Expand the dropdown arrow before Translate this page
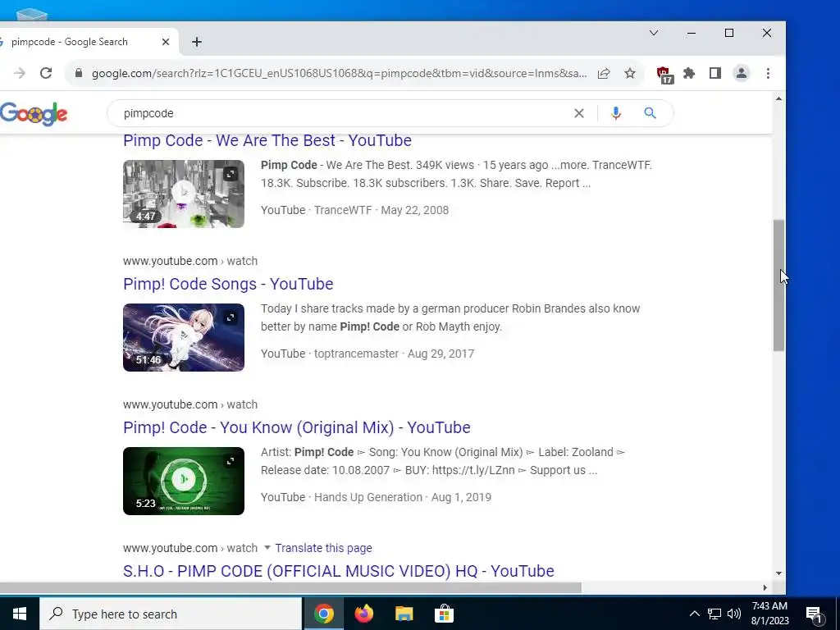The image size is (840, 630). pos(267,547)
